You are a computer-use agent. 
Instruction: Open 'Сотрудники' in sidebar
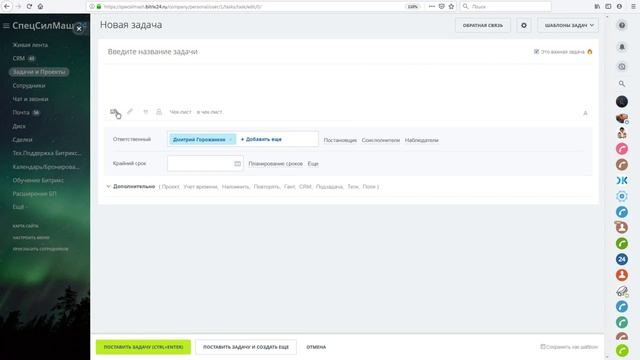pyautogui.click(x=29, y=86)
